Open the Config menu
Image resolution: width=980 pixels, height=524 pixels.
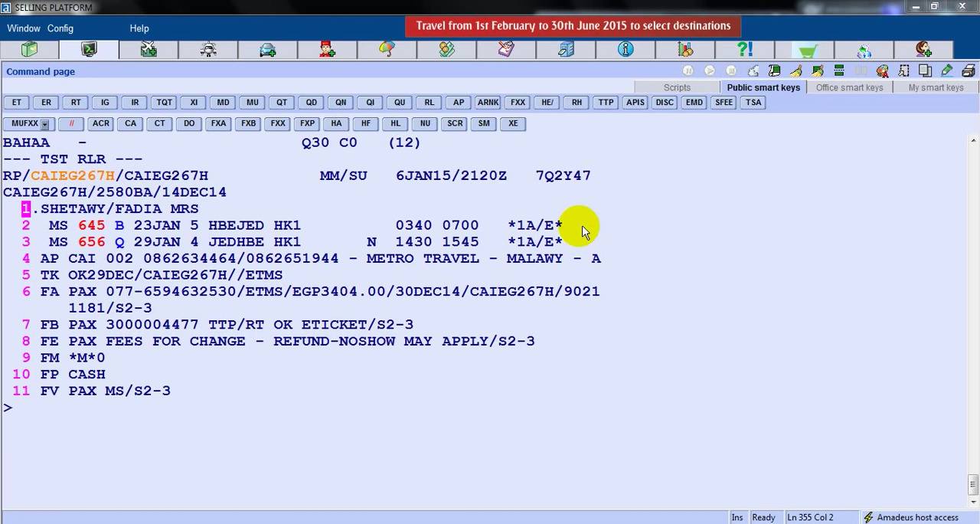click(60, 28)
